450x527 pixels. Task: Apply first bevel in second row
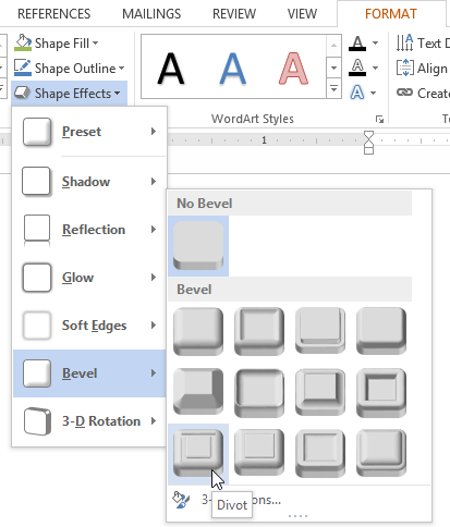tap(198, 392)
